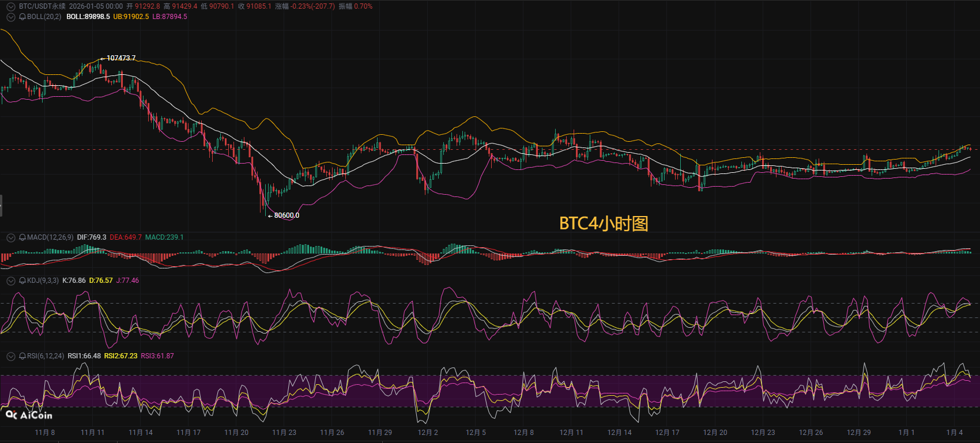Open the side panel handle on left edge
The image size is (980, 443).
(1, 206)
